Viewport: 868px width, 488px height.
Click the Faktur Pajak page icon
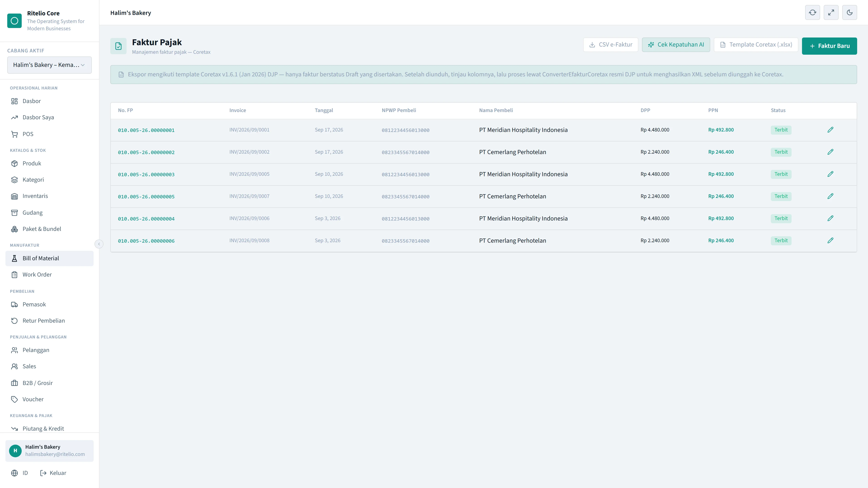pos(118,46)
